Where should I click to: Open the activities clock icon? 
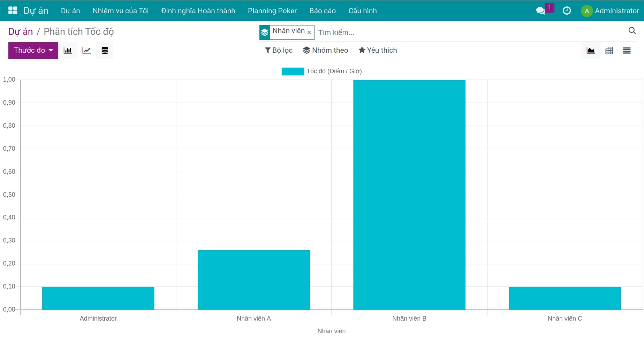[567, 11]
